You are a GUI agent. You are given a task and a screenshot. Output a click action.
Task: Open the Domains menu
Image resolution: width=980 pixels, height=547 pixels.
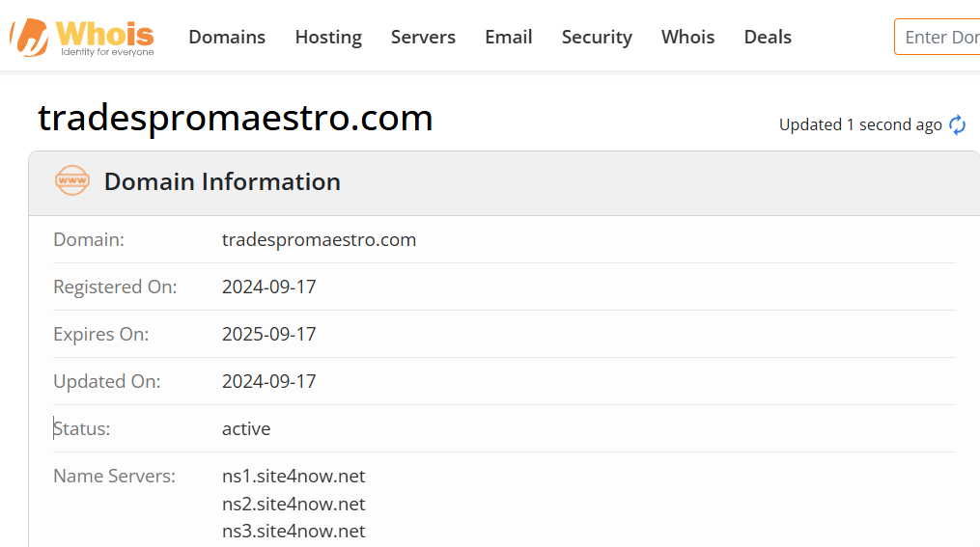(x=227, y=37)
